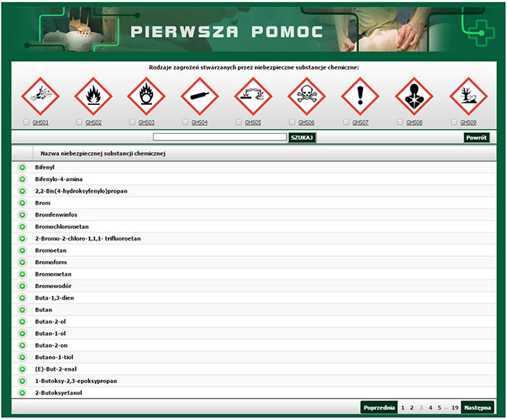Click the gas cylinder GHS04 pictogram

(199, 96)
